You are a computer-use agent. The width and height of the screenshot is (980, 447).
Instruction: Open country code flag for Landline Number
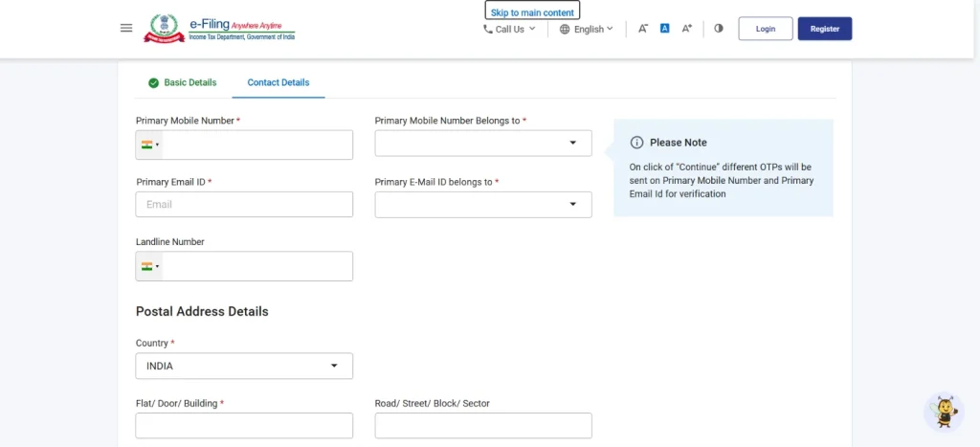pos(149,266)
